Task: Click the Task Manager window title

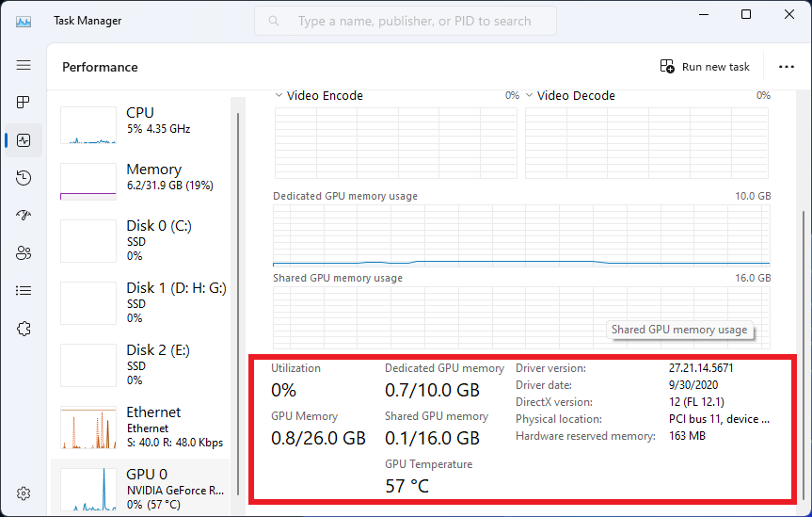Action: [88, 21]
